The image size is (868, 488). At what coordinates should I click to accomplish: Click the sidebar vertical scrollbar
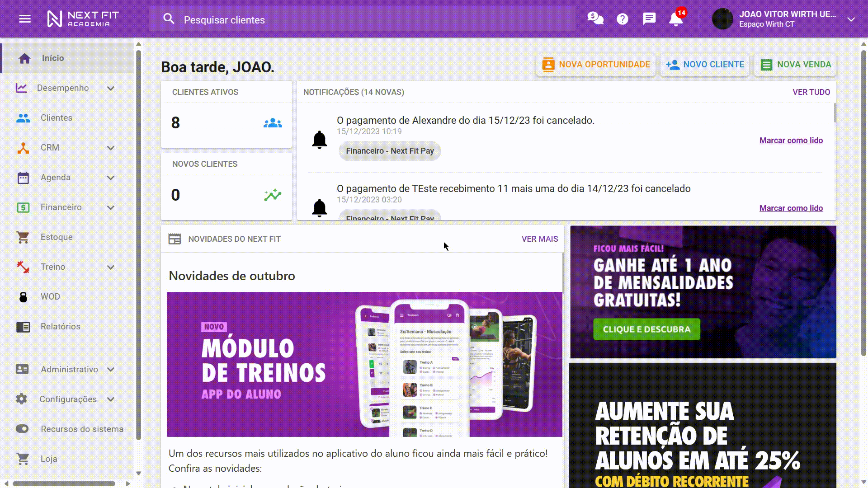coord(138,244)
